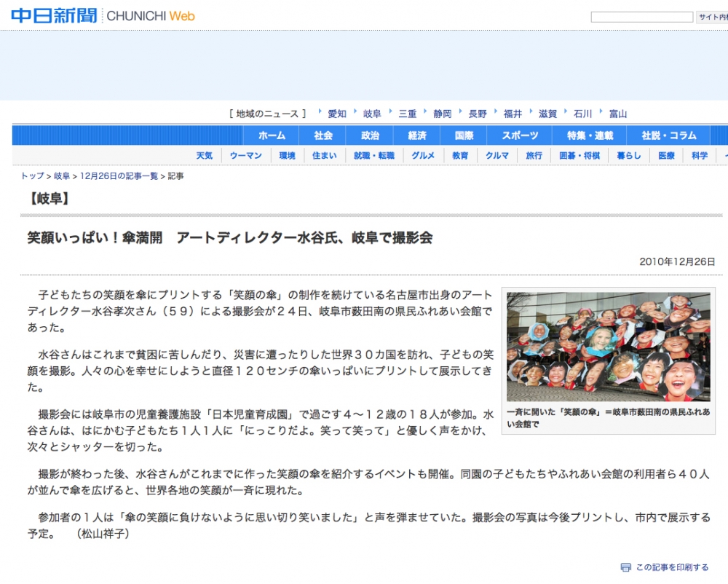This screenshot has height=584, width=728.
Task: Open 愛知 regional news
Action: coord(337,114)
